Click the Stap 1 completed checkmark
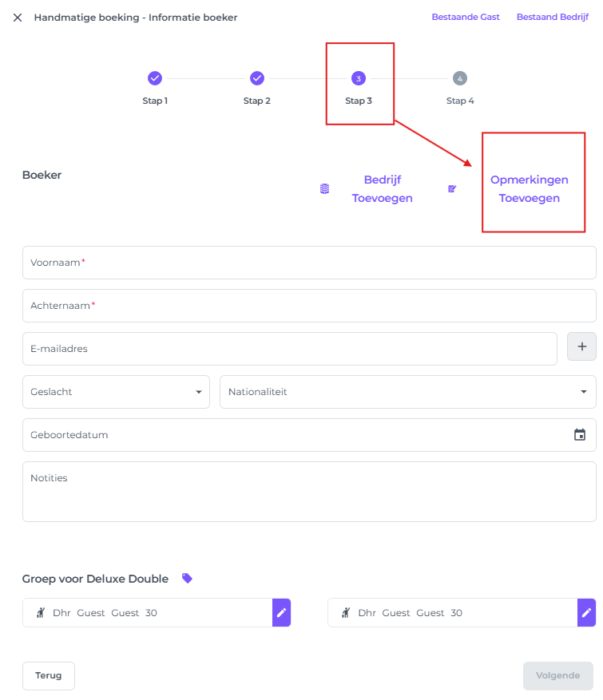 tap(155, 78)
